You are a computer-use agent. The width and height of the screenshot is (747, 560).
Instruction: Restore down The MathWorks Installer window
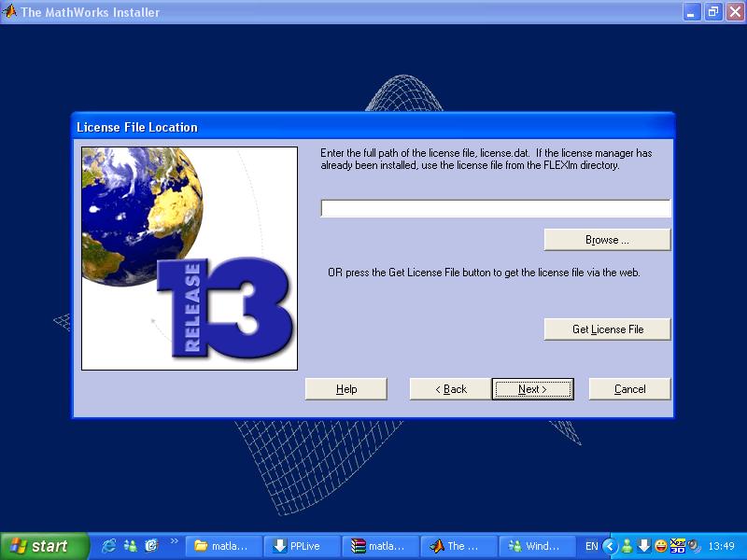click(713, 12)
